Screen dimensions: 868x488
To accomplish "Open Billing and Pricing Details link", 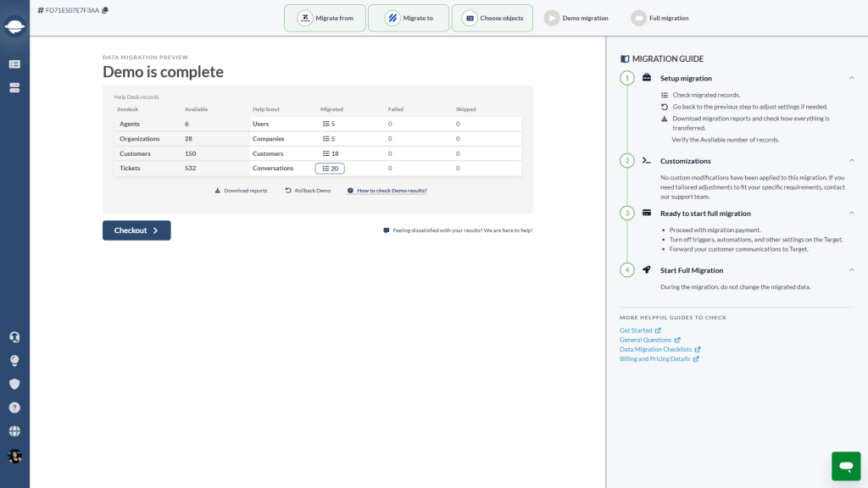I will (x=659, y=358).
